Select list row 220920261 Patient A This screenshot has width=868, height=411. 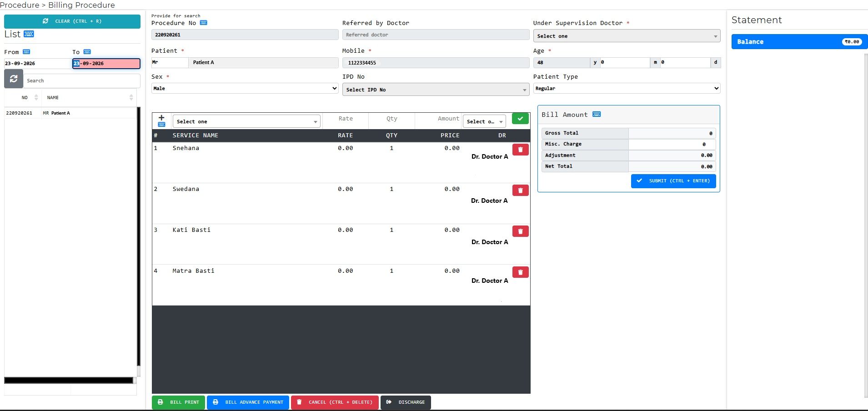pos(70,113)
